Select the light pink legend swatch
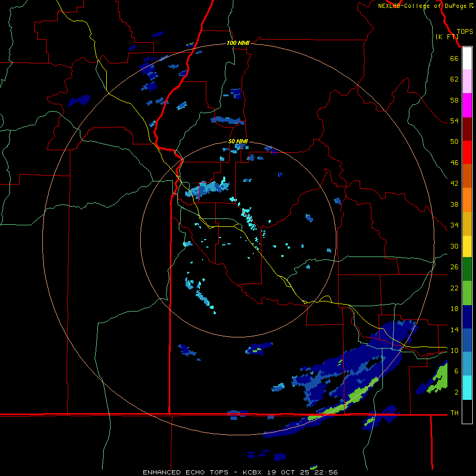 (467, 81)
